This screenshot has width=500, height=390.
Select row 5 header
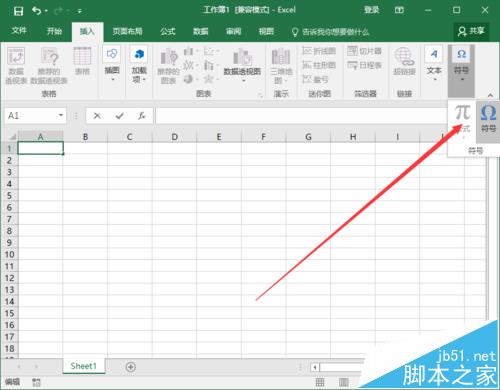pyautogui.click(x=9, y=195)
